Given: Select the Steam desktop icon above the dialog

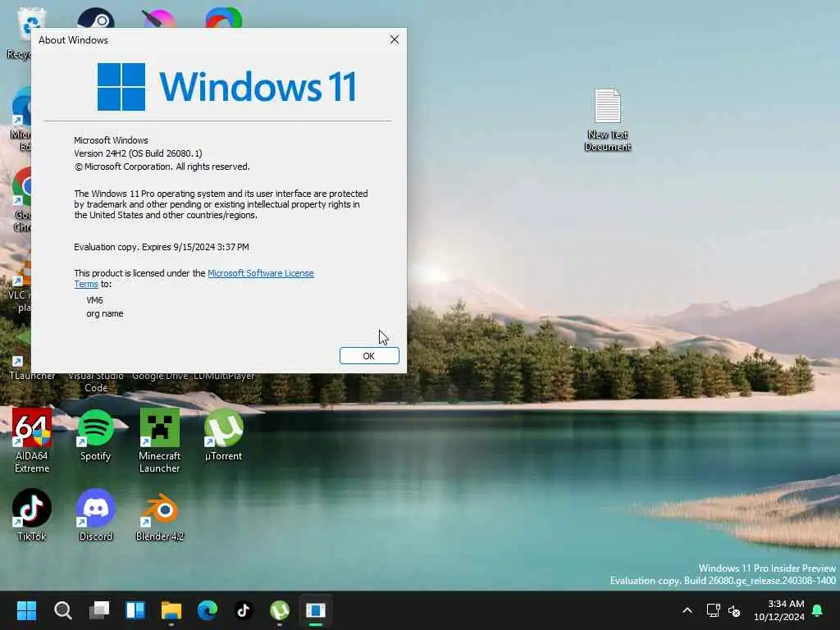Looking at the screenshot, I should point(96,18).
